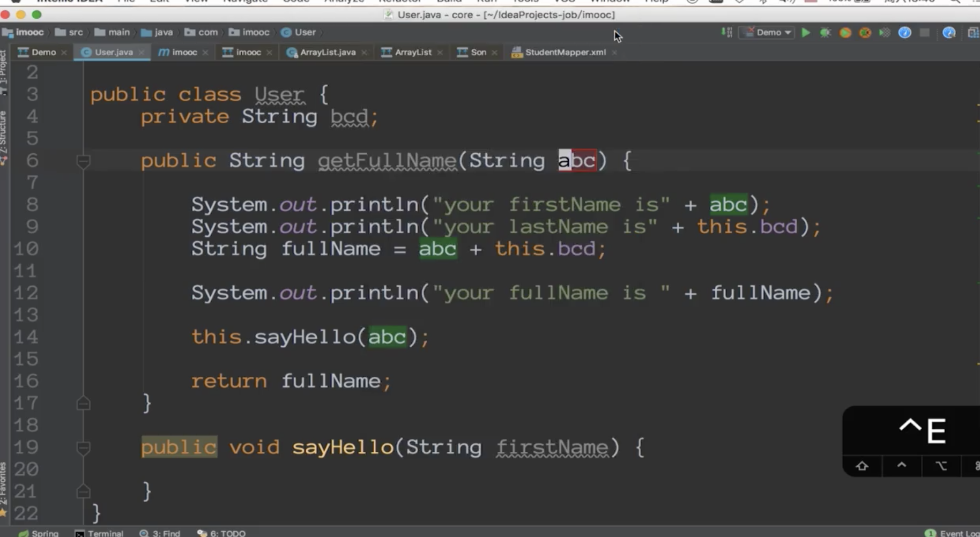Click the second blue gauge icon near the toolbar's right end

click(x=949, y=33)
